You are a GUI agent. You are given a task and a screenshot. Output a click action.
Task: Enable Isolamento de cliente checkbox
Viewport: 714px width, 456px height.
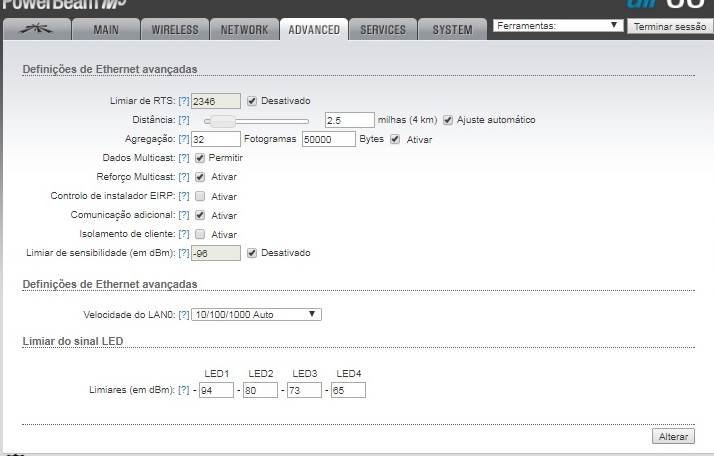[x=200, y=234]
